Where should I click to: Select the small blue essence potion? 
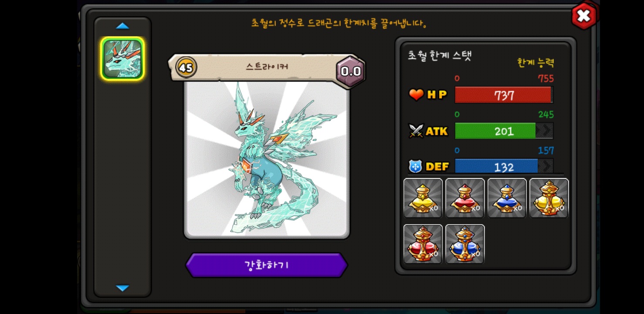point(507,198)
